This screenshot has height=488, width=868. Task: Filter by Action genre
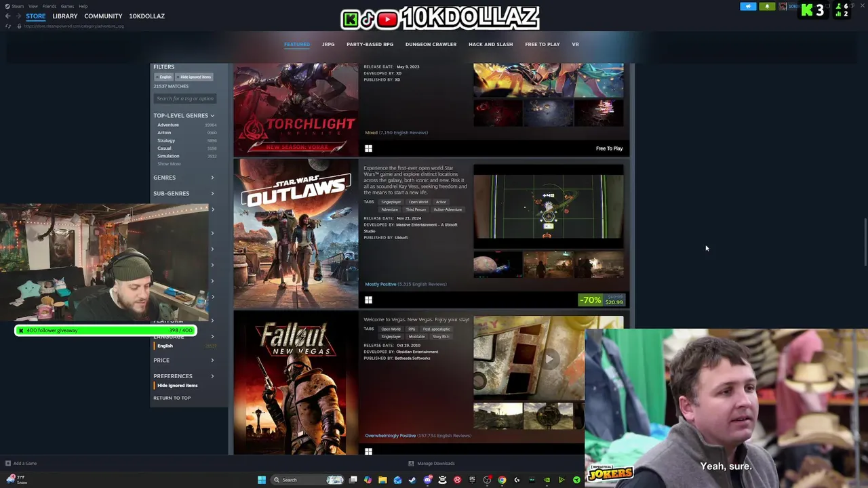tap(164, 133)
